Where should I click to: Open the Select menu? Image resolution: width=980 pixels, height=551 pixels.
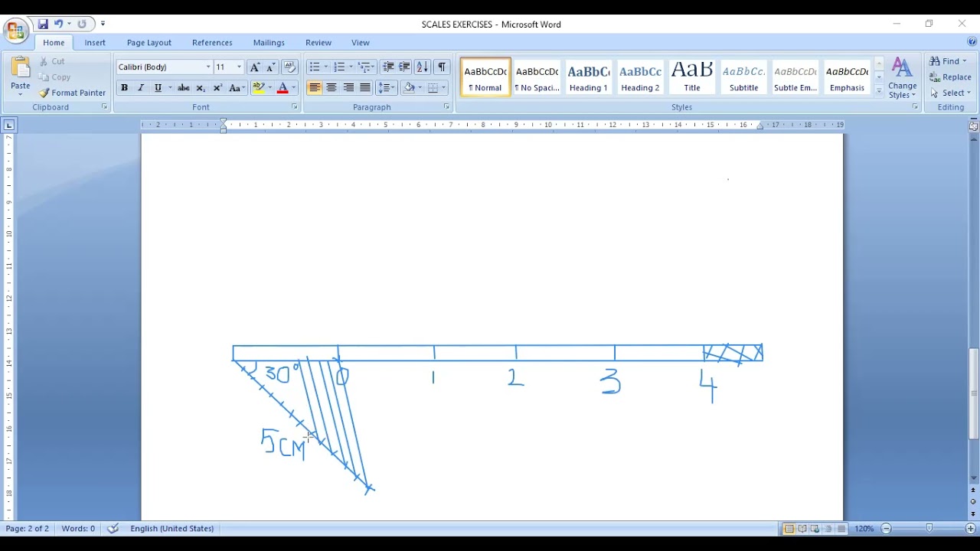click(950, 93)
